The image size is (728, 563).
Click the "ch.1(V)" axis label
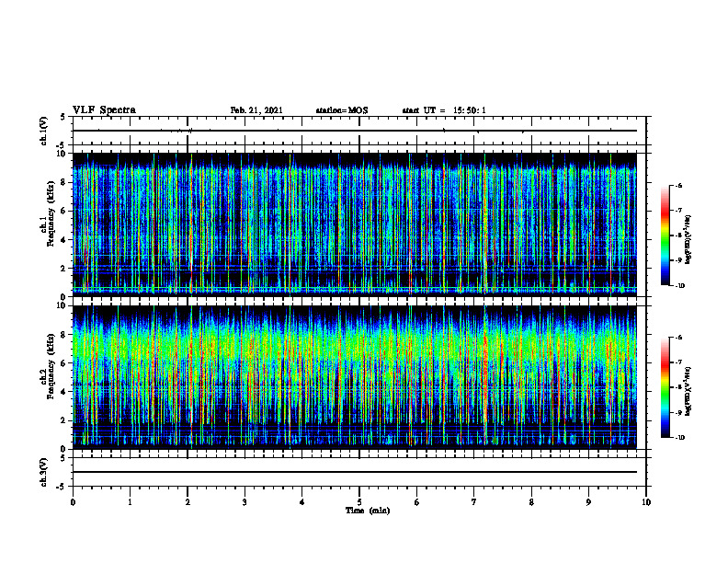click(x=43, y=131)
